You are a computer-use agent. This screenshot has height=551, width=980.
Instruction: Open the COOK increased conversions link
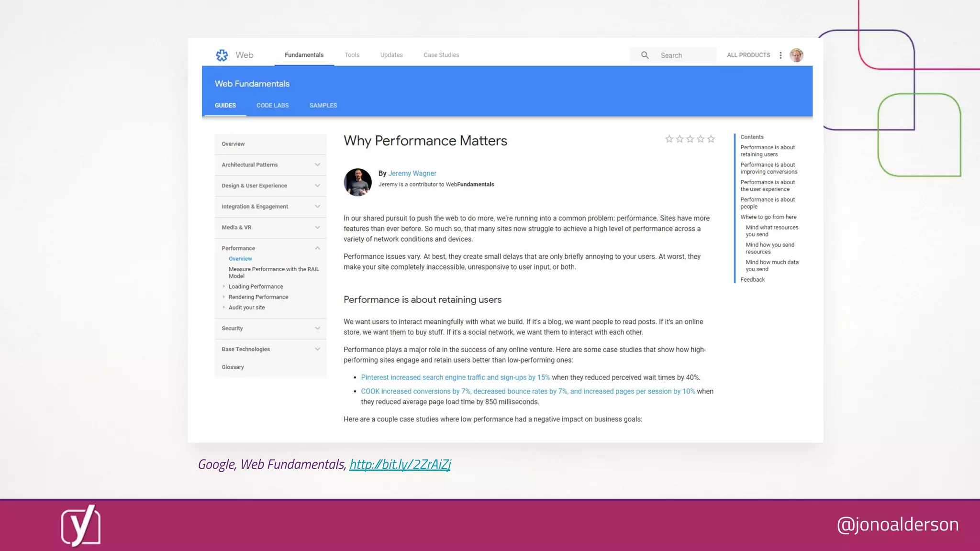point(528,392)
